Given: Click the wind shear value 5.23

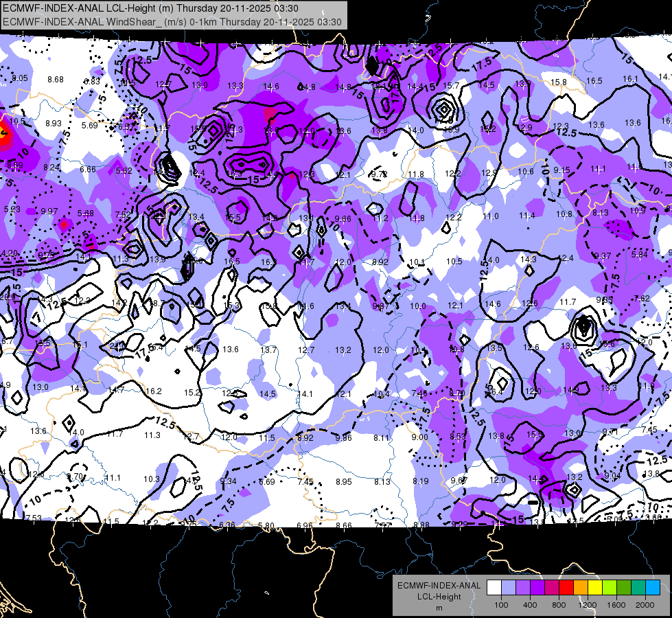Looking at the screenshot, I should (x=12, y=209).
